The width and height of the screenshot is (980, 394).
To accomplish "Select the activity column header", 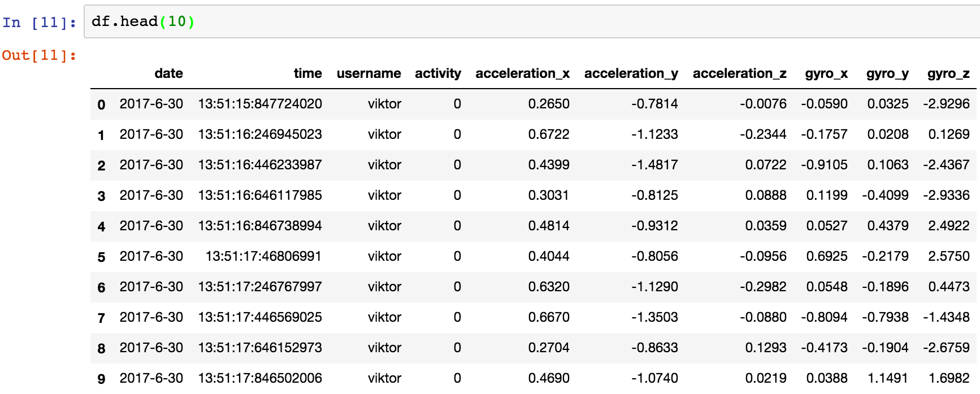I will [437, 73].
